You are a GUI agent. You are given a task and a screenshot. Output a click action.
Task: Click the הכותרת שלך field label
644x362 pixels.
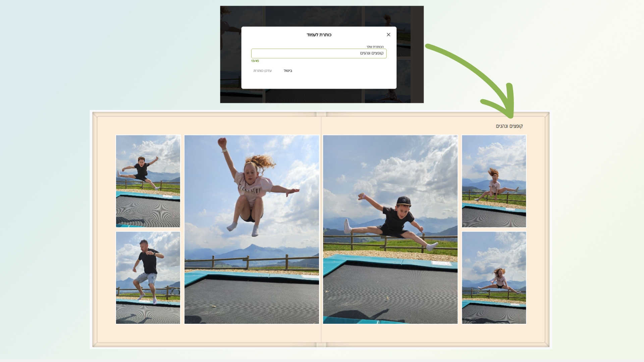[375, 47]
